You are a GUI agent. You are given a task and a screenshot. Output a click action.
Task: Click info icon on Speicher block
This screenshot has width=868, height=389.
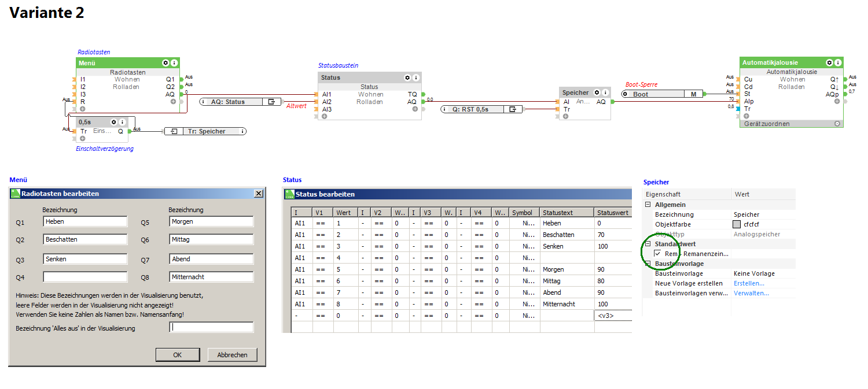point(605,92)
